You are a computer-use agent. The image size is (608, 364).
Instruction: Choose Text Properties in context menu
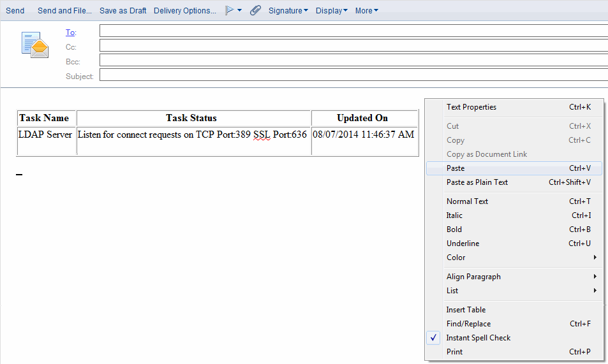[x=471, y=107]
